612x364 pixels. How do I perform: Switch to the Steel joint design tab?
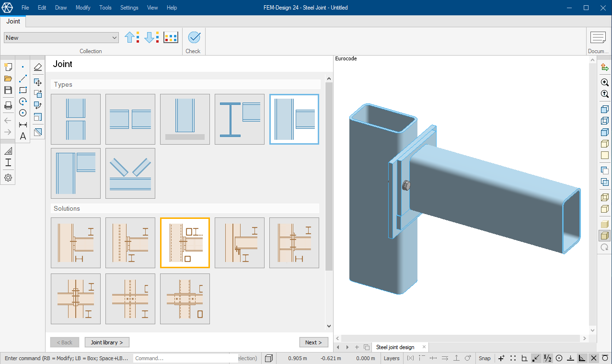pyautogui.click(x=395, y=347)
